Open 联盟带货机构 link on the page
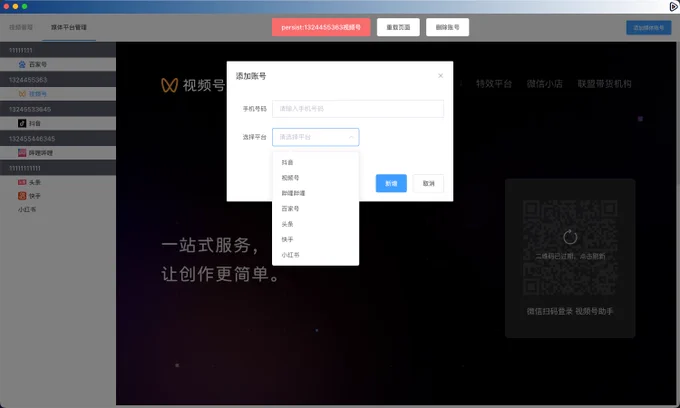This screenshot has width=680, height=408. coord(604,84)
